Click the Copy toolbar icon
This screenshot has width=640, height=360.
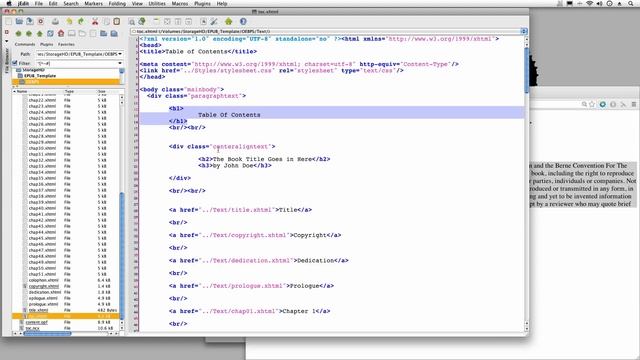pyautogui.click(x=106, y=21)
